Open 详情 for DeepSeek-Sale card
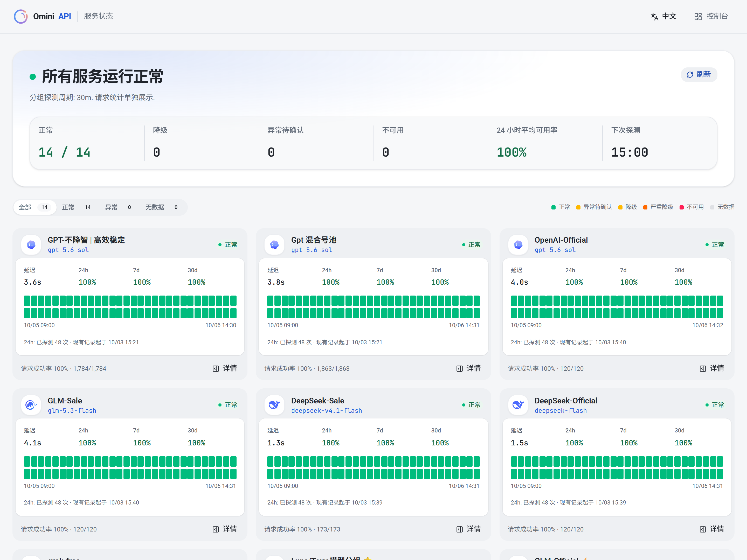 [469, 529]
